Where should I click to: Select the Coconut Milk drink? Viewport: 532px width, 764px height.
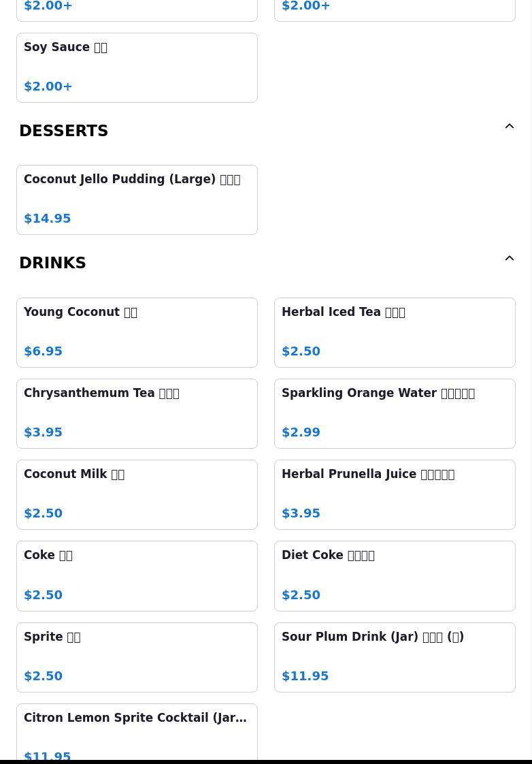pos(137,494)
